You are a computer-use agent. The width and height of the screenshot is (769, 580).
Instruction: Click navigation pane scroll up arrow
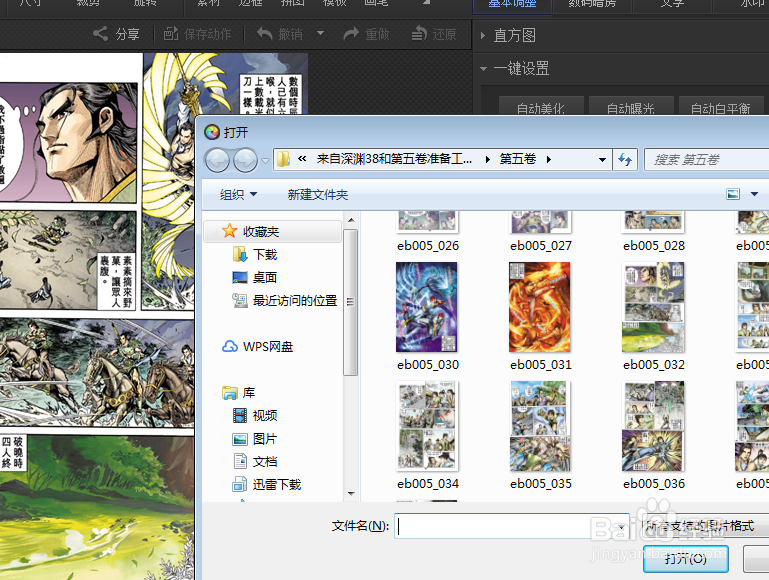coord(351,221)
